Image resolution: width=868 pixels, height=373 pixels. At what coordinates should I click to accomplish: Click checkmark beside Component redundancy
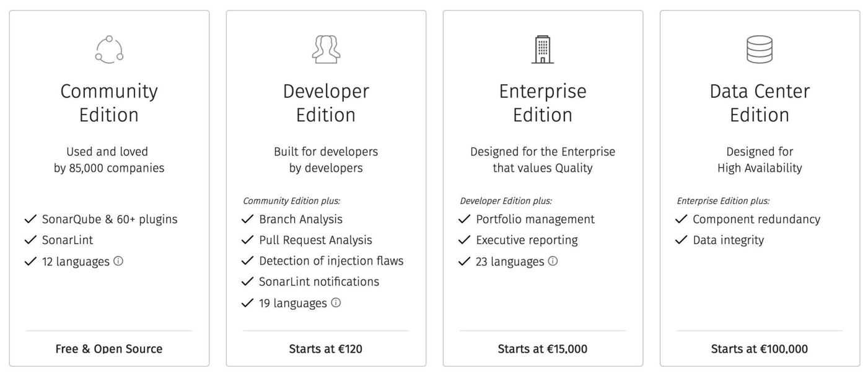tap(682, 219)
